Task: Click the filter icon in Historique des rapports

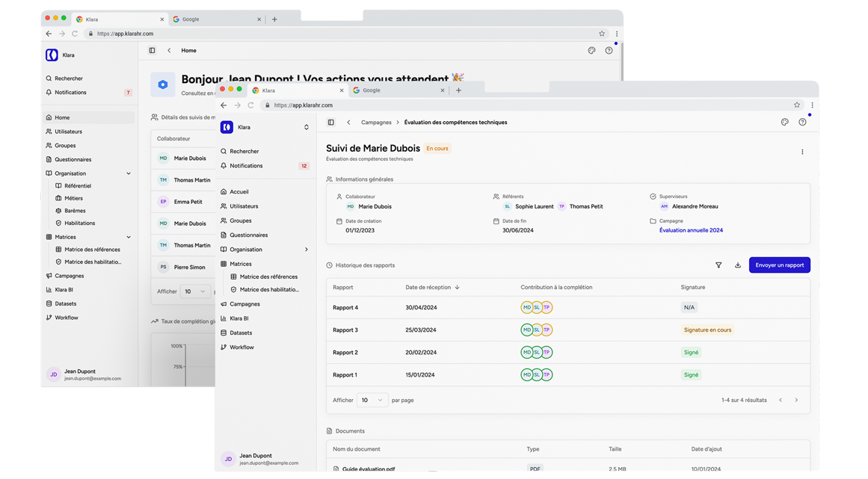Action: (718, 265)
